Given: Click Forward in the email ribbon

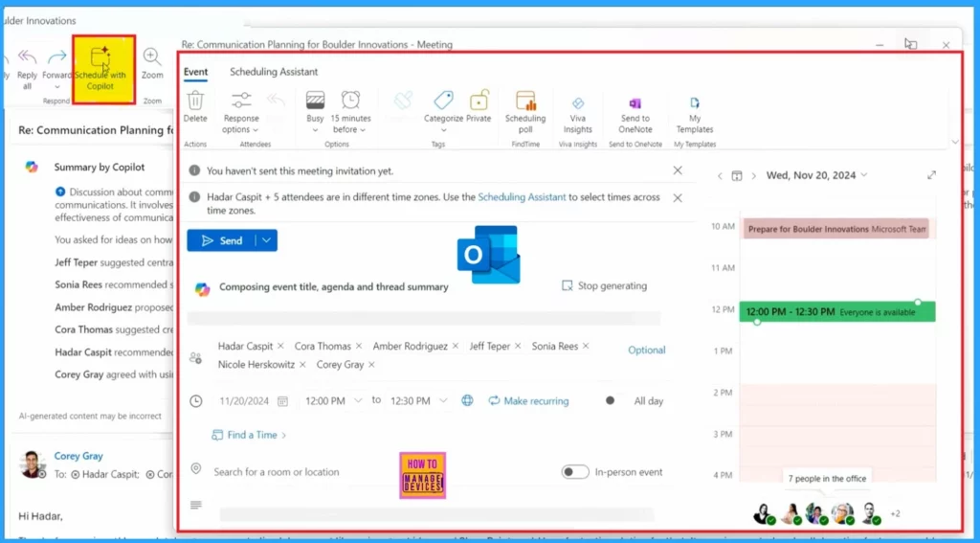Looking at the screenshot, I should (56, 69).
